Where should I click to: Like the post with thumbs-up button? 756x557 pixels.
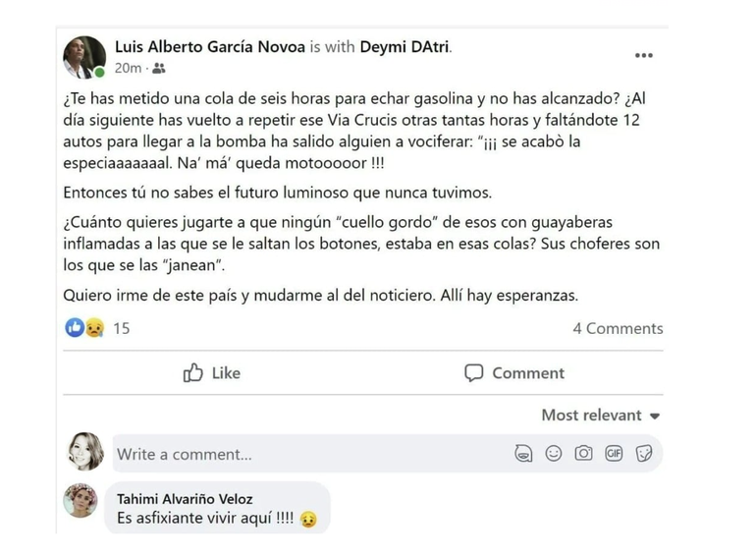[x=212, y=372]
